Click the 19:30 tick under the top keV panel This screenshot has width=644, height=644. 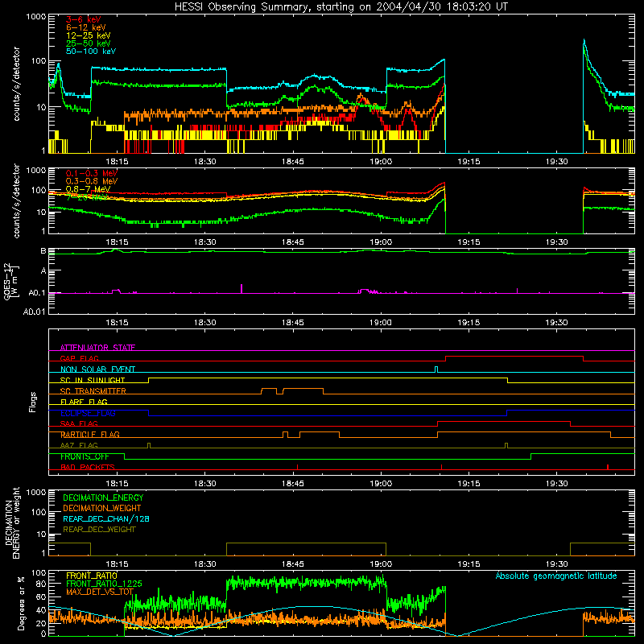pos(557,162)
